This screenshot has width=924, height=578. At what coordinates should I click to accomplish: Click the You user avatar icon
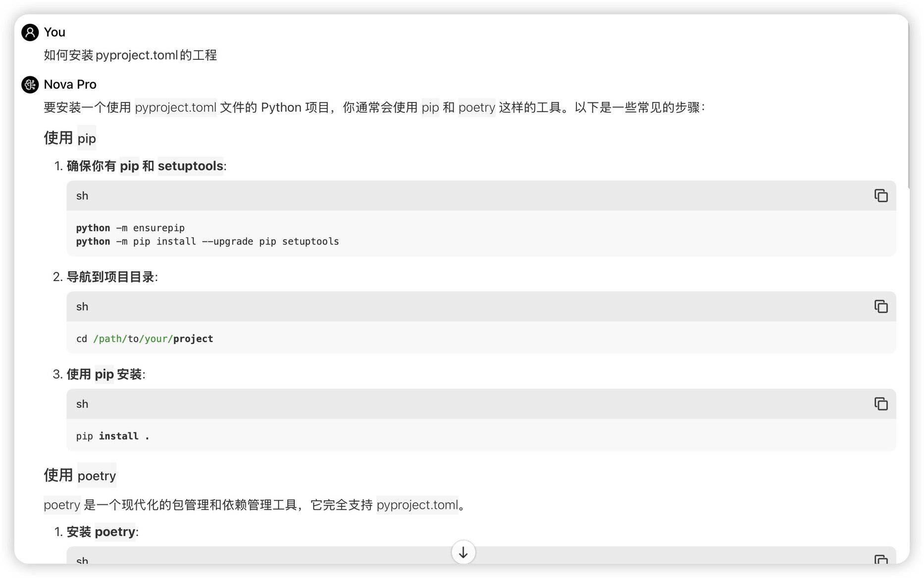[x=30, y=32]
